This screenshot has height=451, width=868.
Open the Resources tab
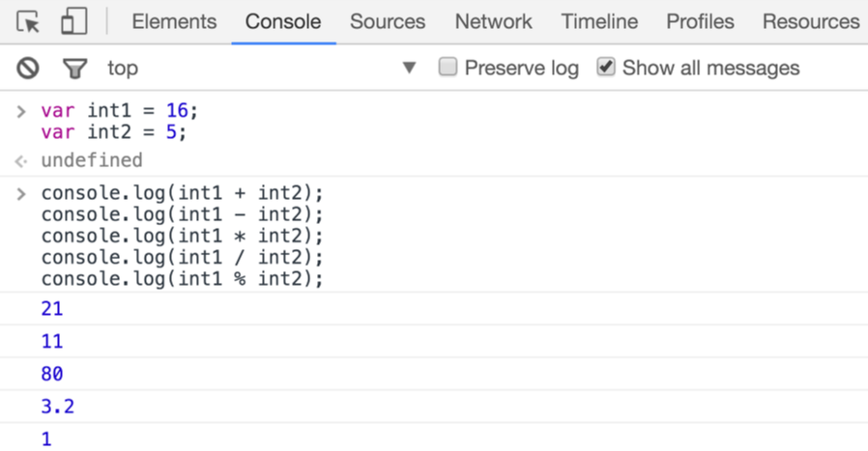tap(810, 21)
